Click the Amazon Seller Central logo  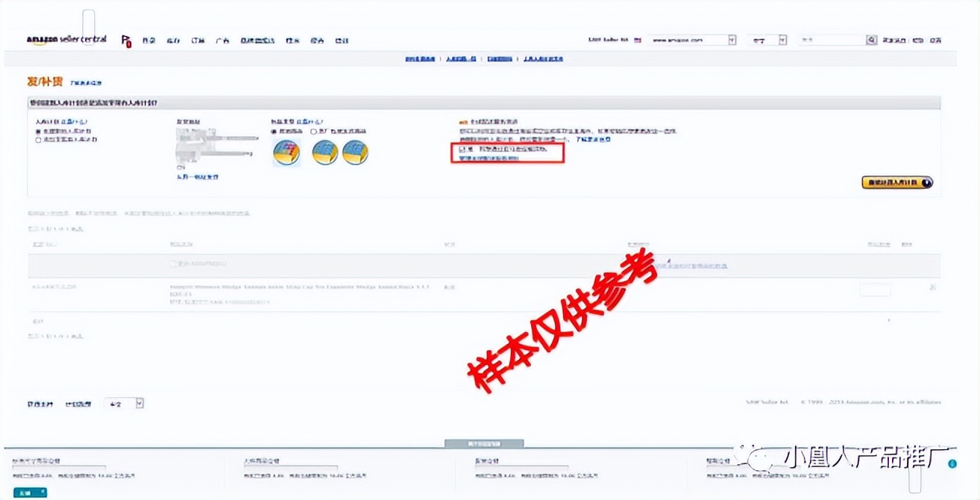coord(66,40)
